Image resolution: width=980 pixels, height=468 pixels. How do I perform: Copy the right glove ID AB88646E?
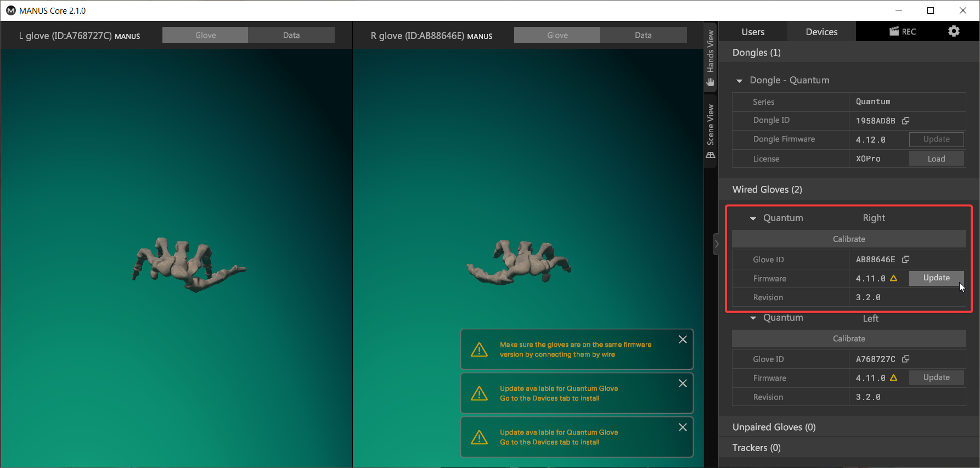(x=906, y=260)
